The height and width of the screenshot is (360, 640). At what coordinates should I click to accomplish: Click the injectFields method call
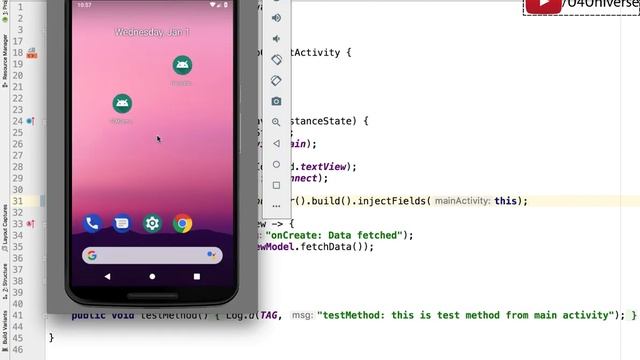pos(391,201)
